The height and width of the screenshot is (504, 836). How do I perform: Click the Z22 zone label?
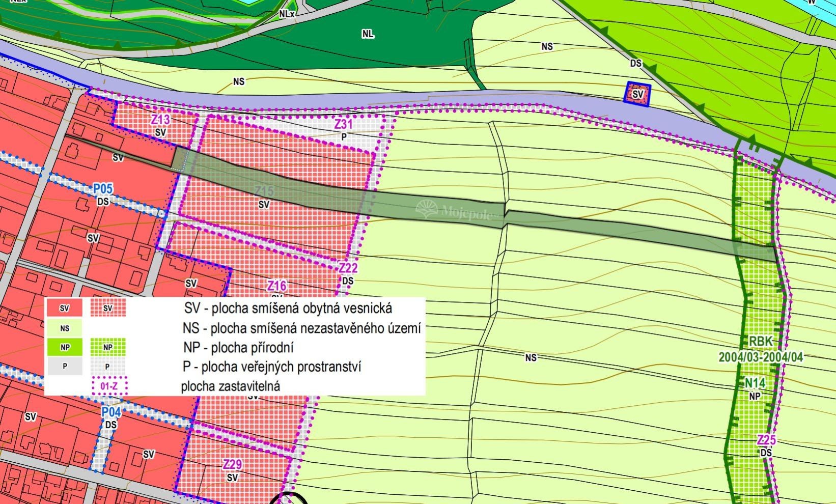348,268
